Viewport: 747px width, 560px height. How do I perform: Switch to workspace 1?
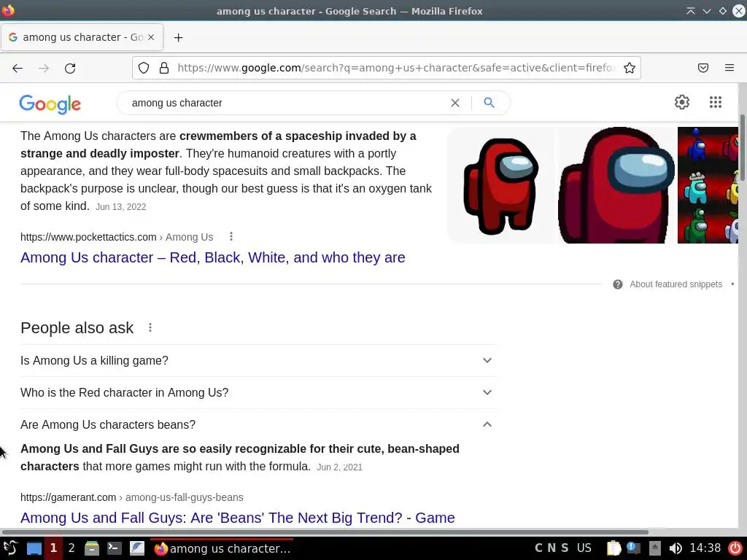(53, 548)
